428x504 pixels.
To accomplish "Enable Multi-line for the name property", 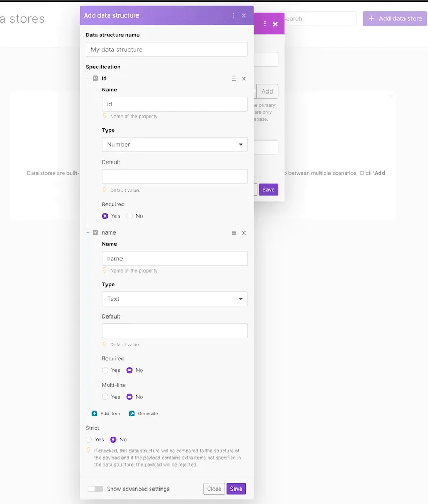I will pos(105,397).
